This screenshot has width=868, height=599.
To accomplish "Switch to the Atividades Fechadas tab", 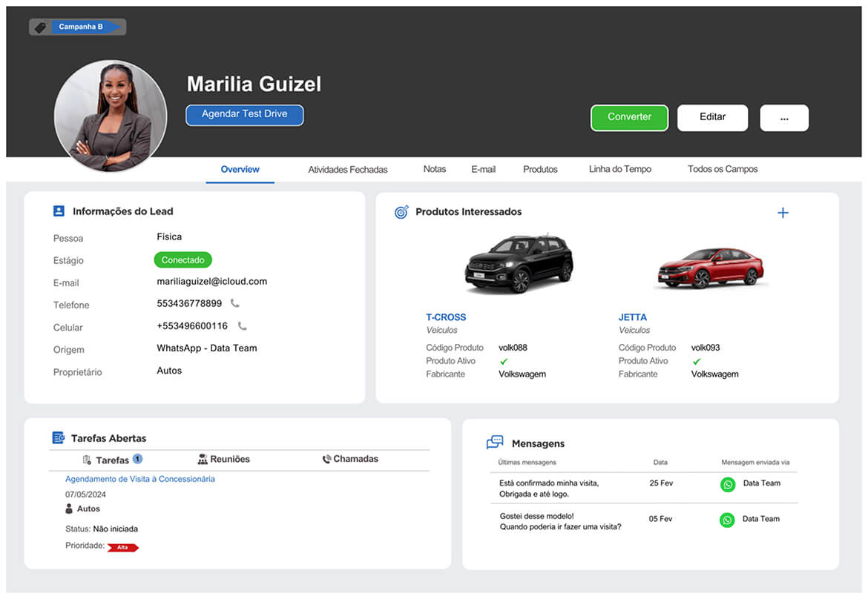I will click(348, 169).
